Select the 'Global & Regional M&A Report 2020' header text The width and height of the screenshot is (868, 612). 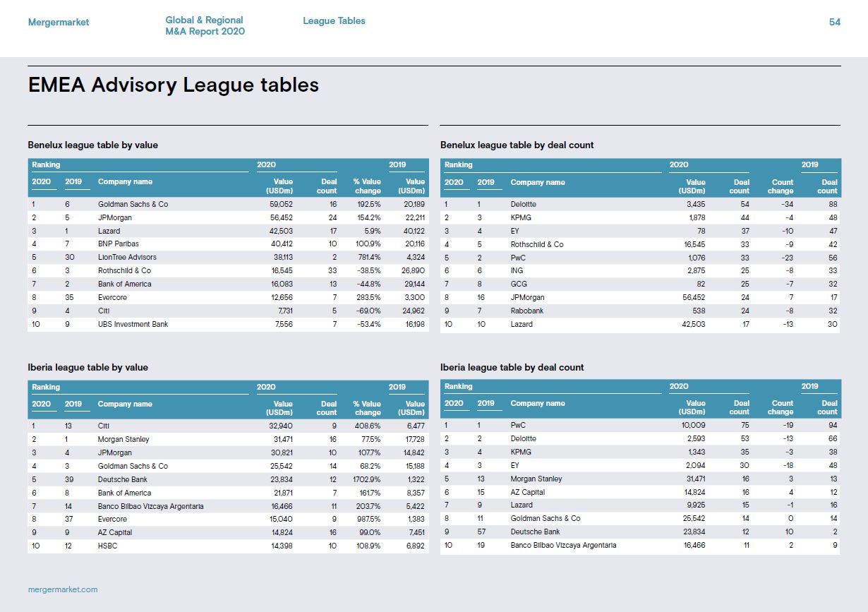(x=205, y=25)
